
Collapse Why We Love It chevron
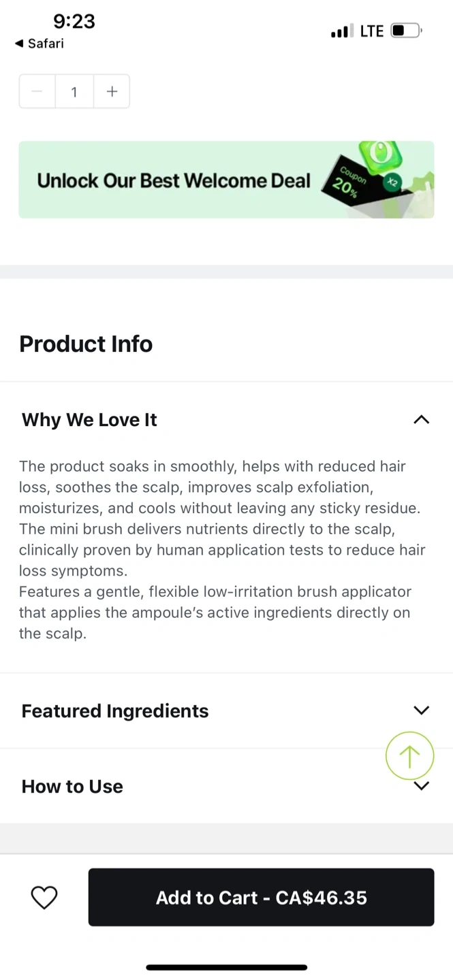point(421,419)
